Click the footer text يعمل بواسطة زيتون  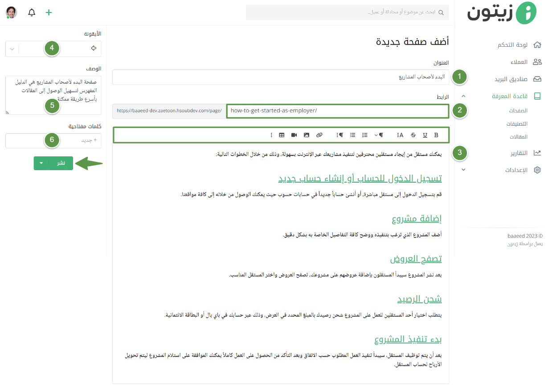pyautogui.click(x=525, y=244)
